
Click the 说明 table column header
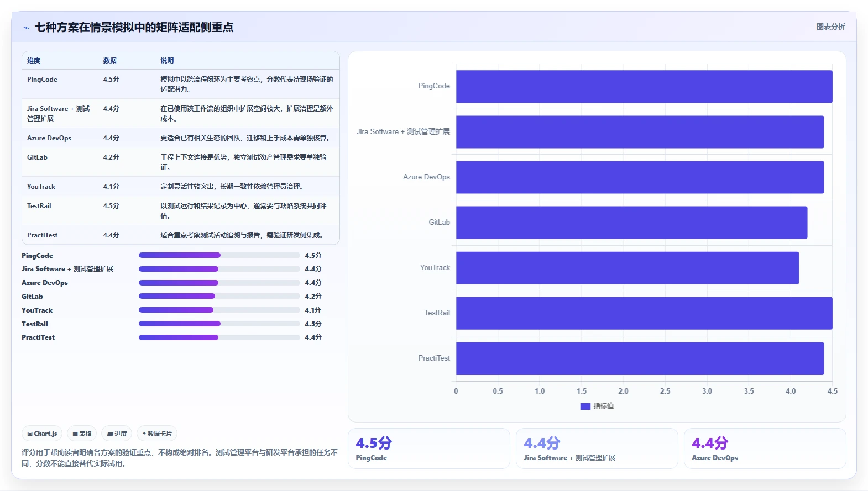click(167, 61)
